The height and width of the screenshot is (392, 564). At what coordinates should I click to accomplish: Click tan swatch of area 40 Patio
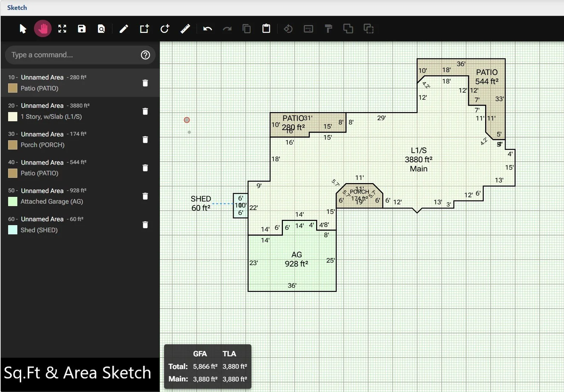(x=13, y=173)
